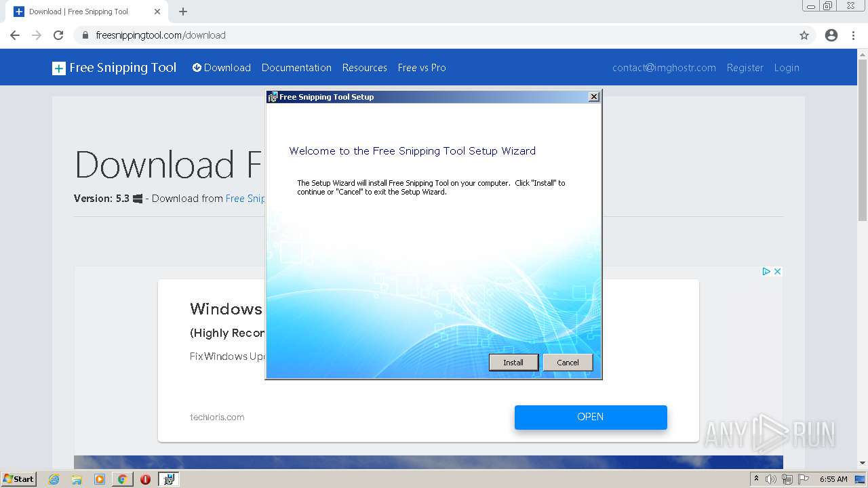View site info via padlock icon

[x=85, y=35]
